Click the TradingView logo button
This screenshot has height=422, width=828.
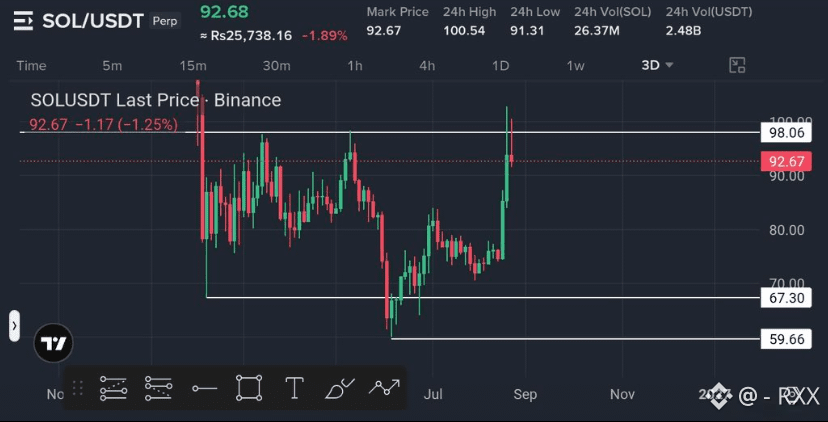coord(53,343)
